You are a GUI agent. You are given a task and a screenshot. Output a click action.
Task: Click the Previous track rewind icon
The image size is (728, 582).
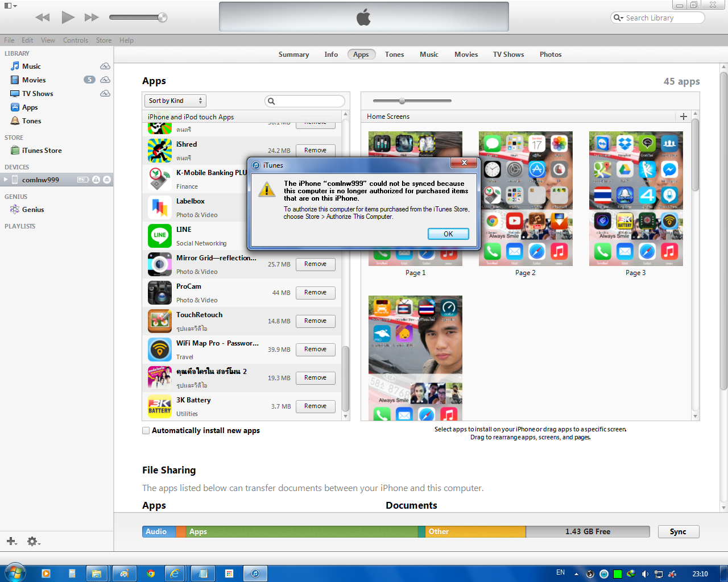point(43,18)
